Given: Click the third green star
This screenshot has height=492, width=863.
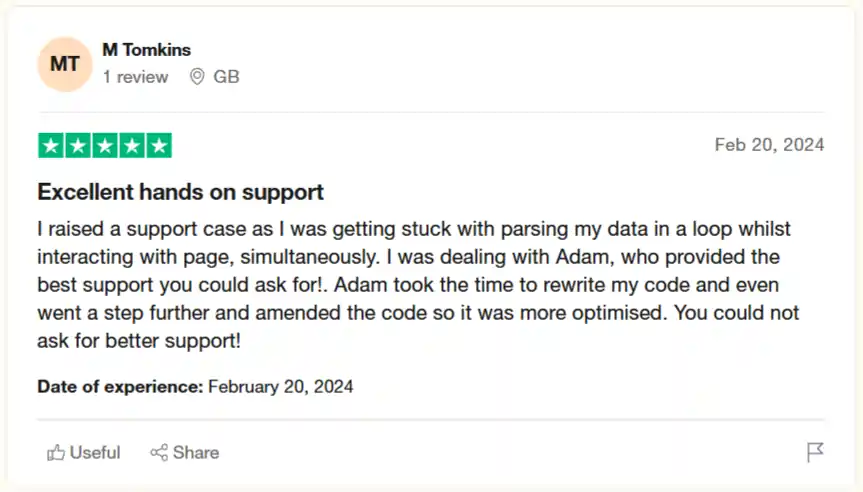Looking at the screenshot, I should tap(105, 146).
